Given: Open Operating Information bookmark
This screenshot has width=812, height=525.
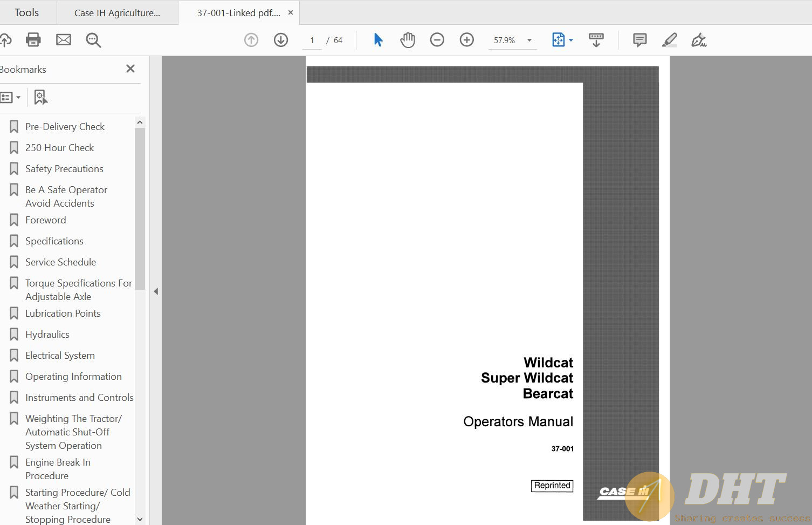Looking at the screenshot, I should tap(73, 377).
